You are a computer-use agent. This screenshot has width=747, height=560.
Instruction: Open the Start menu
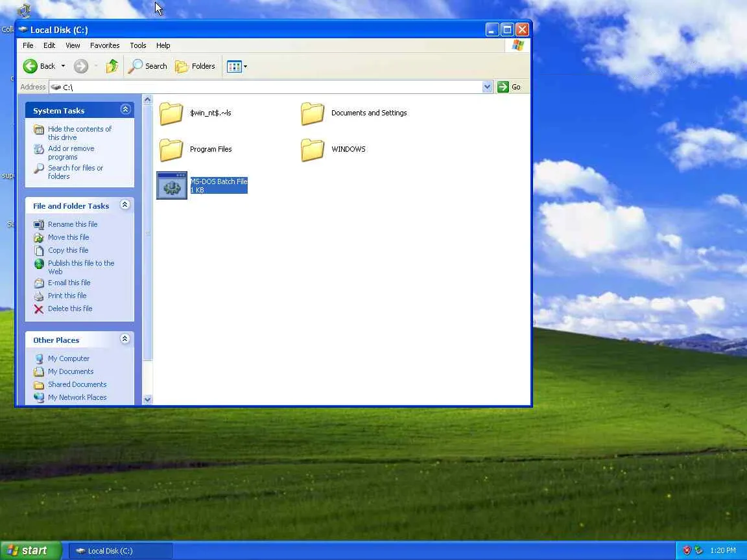click(x=31, y=550)
